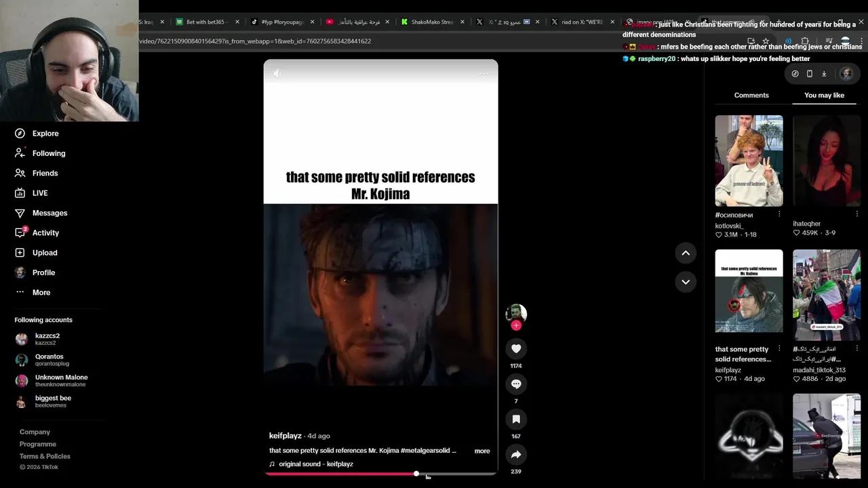Open Messages
The width and height of the screenshot is (868, 488).
click(x=41, y=213)
